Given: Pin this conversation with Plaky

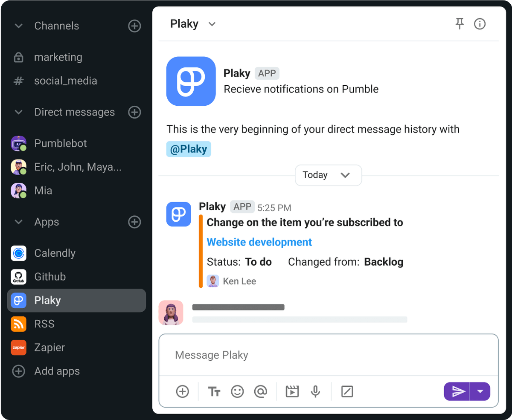Looking at the screenshot, I should pos(460,24).
